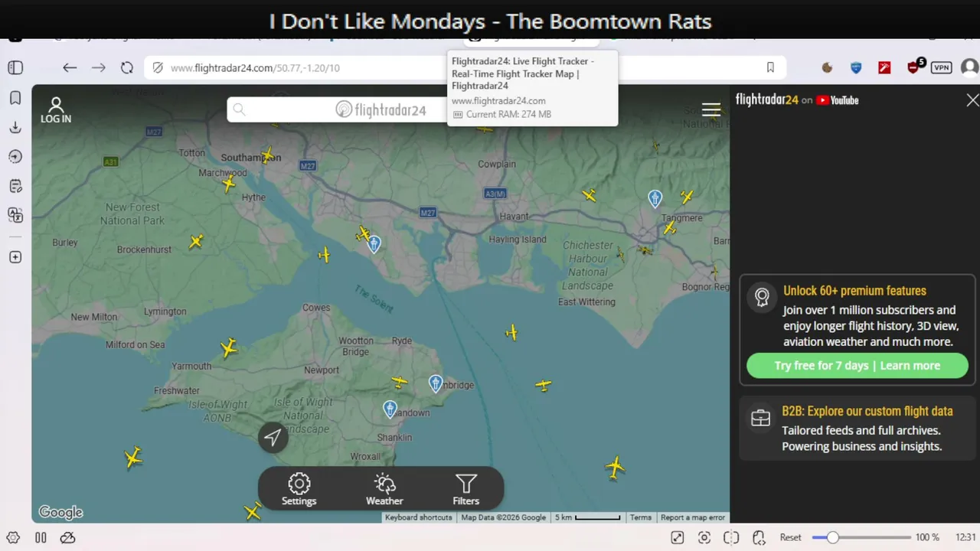Screen dimensions: 980x551
Task: Select the airport pin near Tangmere
Action: tap(655, 199)
